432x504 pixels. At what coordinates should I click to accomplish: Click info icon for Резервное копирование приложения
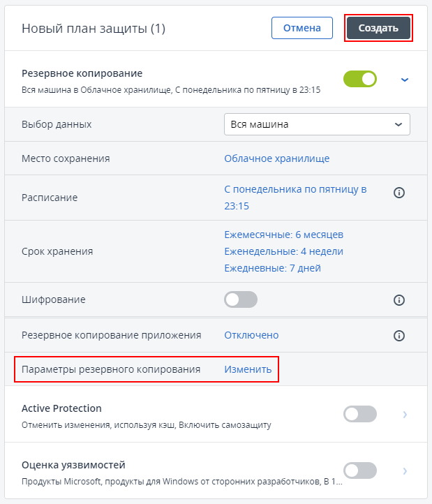(399, 336)
